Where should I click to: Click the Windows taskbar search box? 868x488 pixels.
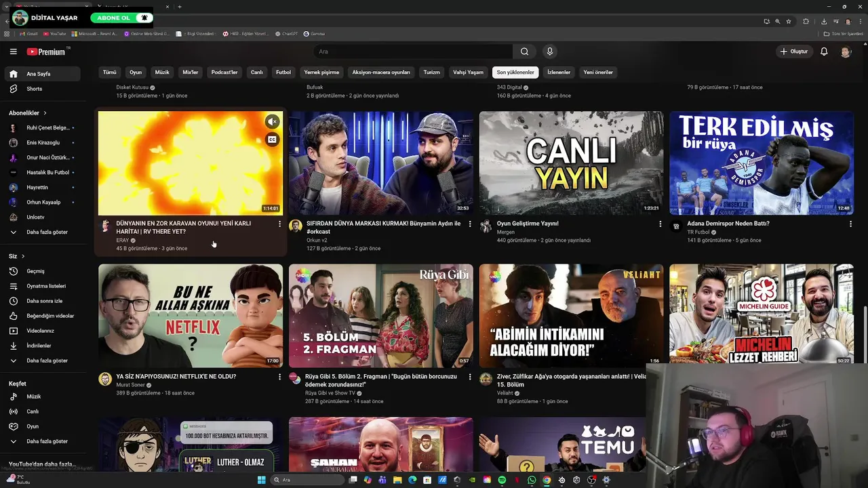(306, 480)
